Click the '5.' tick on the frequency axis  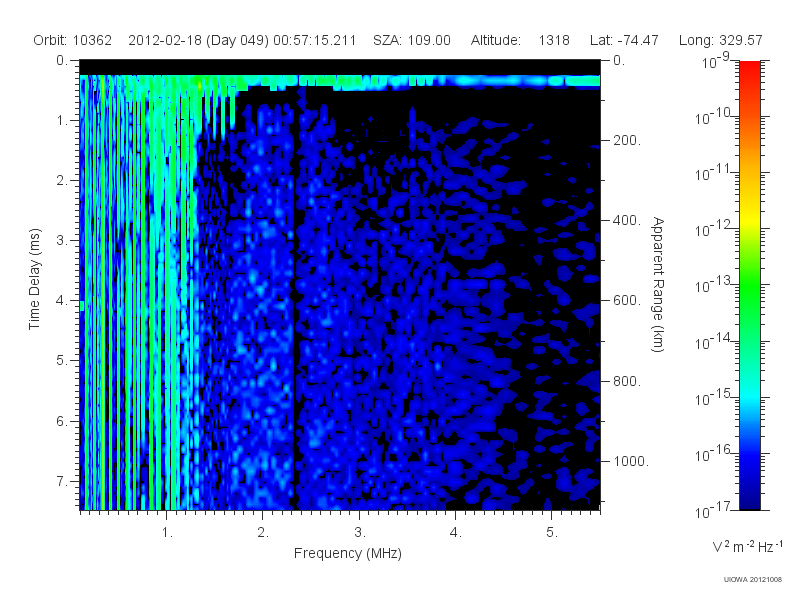552,533
